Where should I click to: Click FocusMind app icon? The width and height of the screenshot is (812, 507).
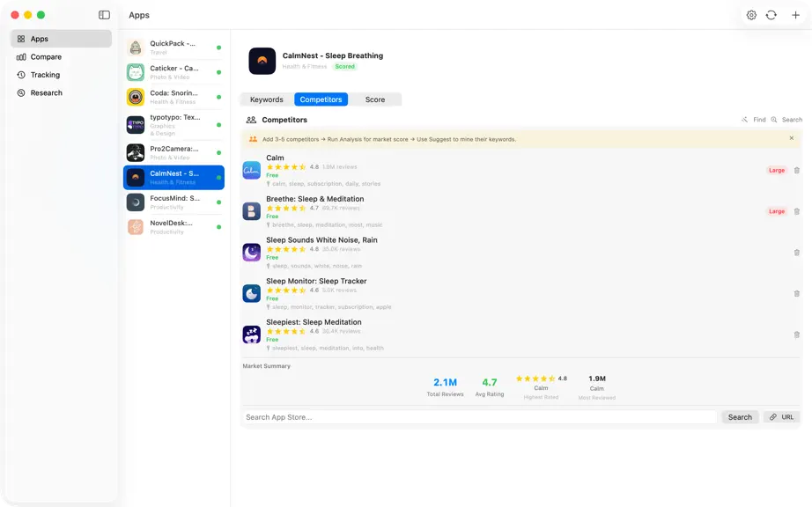(x=136, y=202)
